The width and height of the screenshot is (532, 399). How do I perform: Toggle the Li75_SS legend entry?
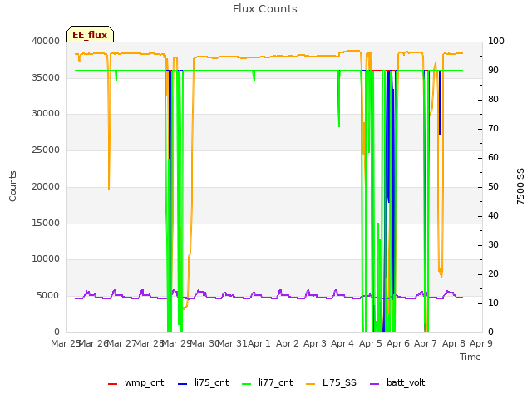331,383
